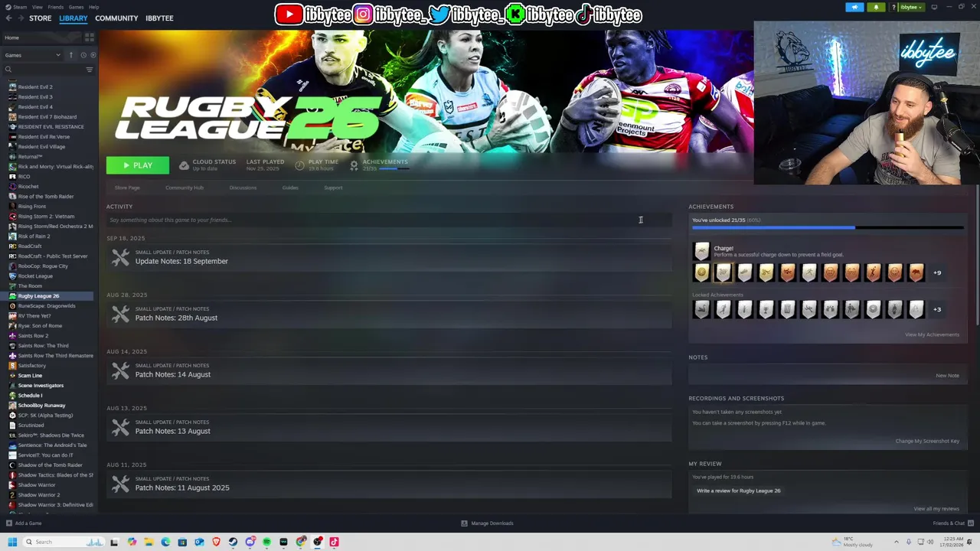The image size is (980, 551).
Task: Click Change My Screenshot Key
Action: (x=927, y=441)
